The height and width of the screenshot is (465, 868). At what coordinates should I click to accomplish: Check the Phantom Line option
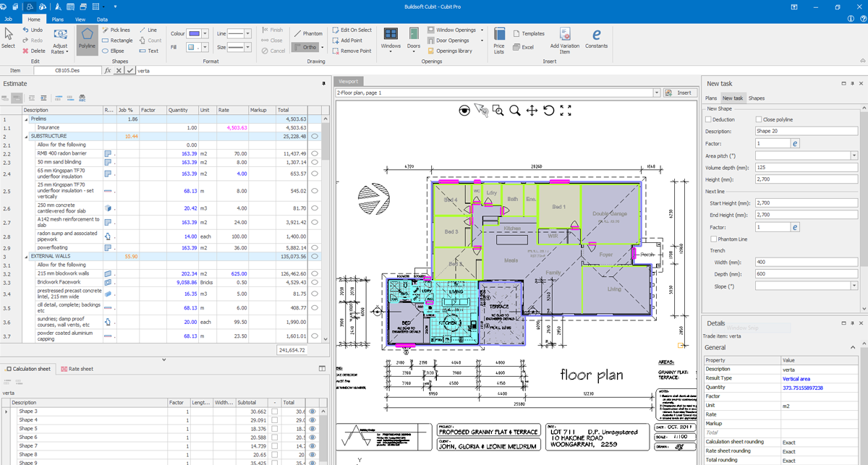(715, 239)
